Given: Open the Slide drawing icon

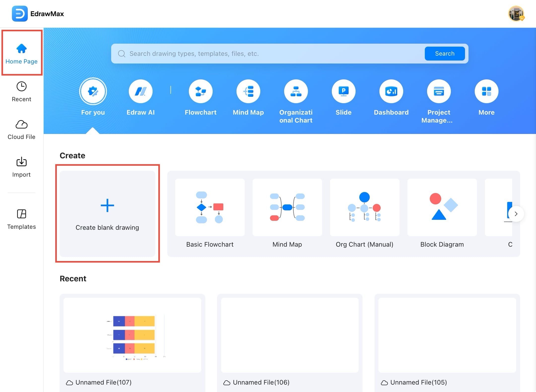Looking at the screenshot, I should point(343,91).
